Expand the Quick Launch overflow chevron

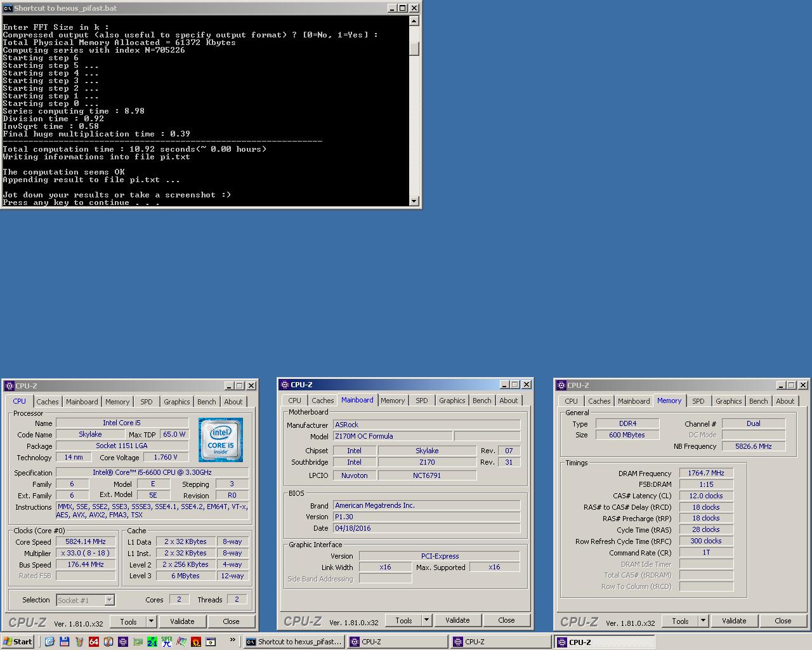click(x=233, y=640)
